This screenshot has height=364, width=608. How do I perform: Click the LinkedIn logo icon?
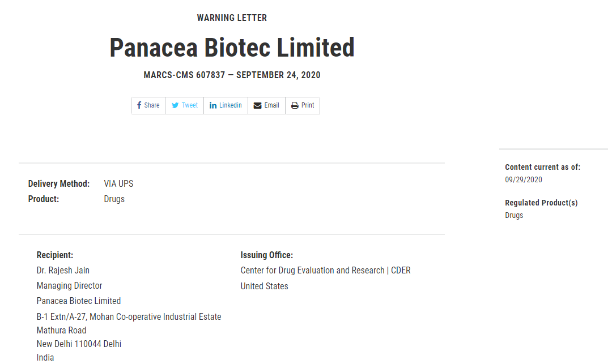[213, 105]
